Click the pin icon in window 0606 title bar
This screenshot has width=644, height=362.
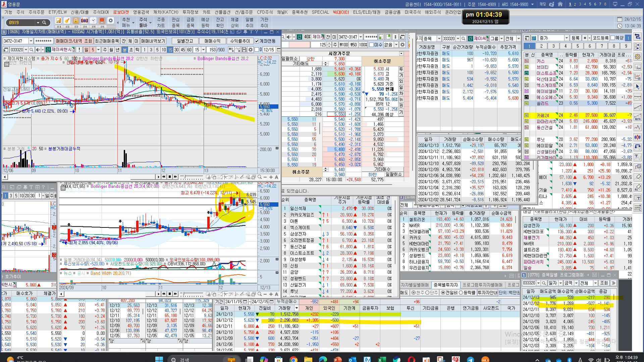click(245, 32)
